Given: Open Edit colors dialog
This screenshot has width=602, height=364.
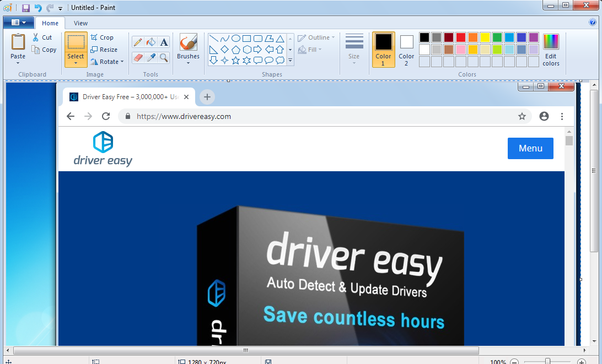Looking at the screenshot, I should [x=551, y=50].
